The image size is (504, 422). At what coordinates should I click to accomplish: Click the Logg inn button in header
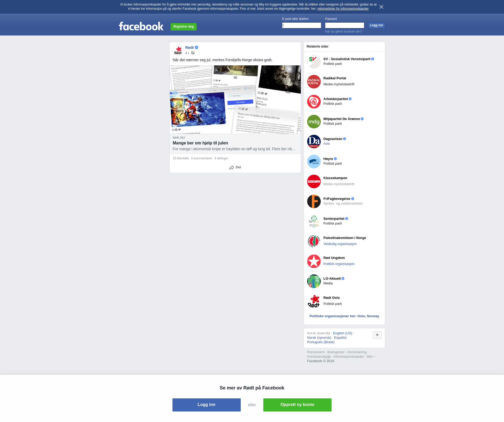tap(376, 25)
